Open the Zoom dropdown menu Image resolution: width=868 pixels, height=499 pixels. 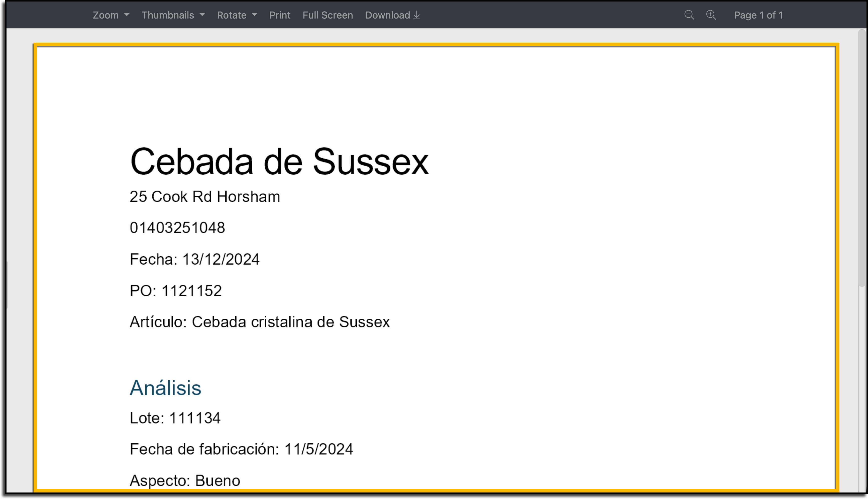(111, 15)
